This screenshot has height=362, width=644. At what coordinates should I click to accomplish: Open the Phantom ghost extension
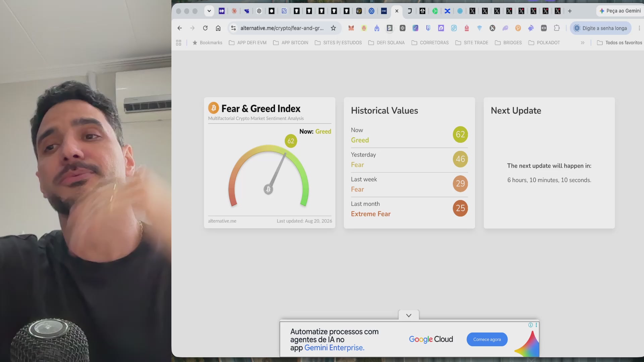pos(505,28)
